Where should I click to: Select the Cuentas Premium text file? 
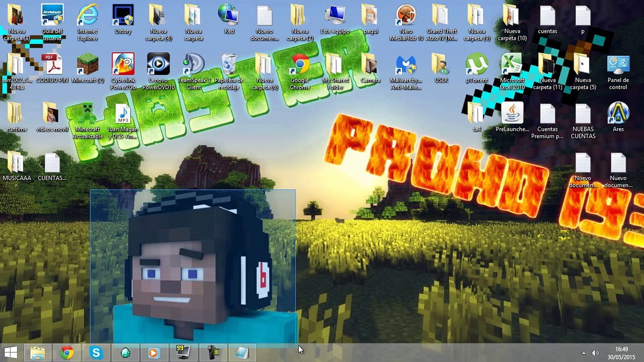point(547,121)
